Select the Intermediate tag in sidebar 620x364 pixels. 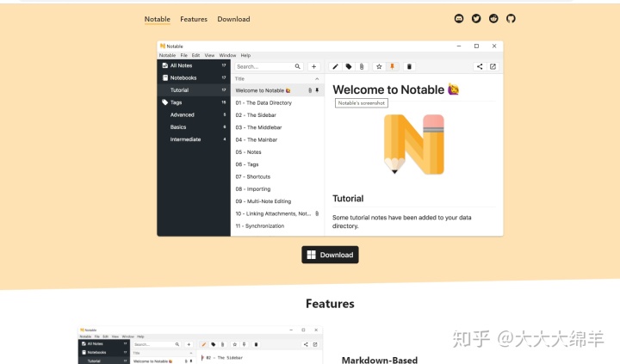194,139
